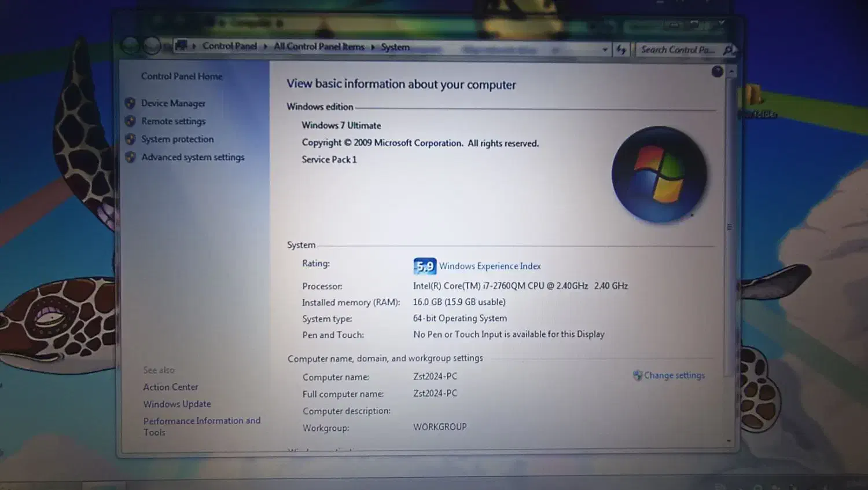The image size is (868, 490).
Task: Expand the arrow after Control Panel breadcrumb
Action: click(x=265, y=46)
